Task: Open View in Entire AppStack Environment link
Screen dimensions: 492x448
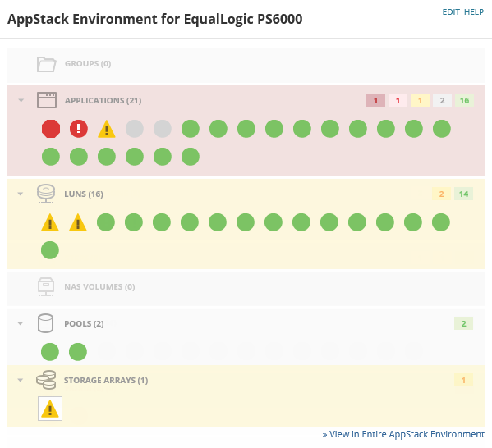Action: (403, 434)
